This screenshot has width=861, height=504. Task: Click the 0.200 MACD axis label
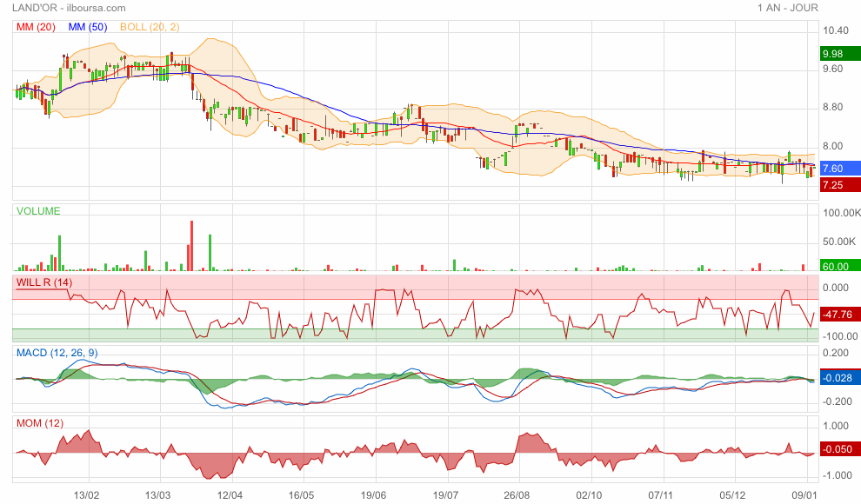point(835,353)
